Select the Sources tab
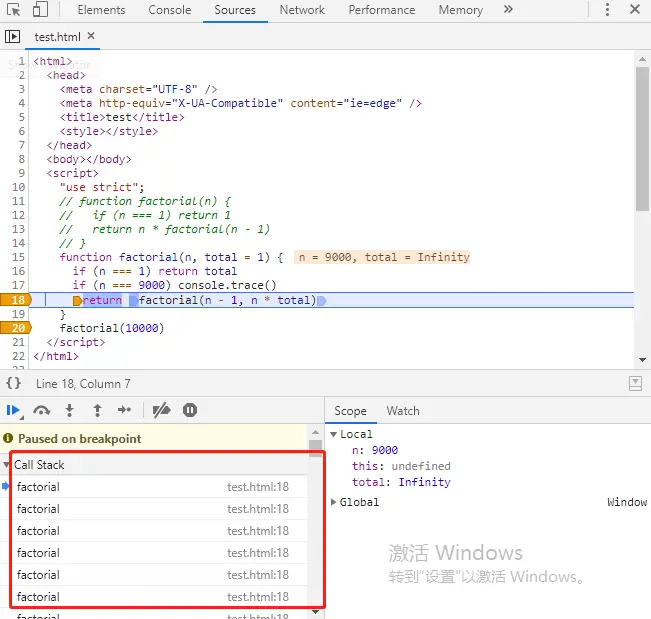The width and height of the screenshot is (651, 619). (x=235, y=10)
